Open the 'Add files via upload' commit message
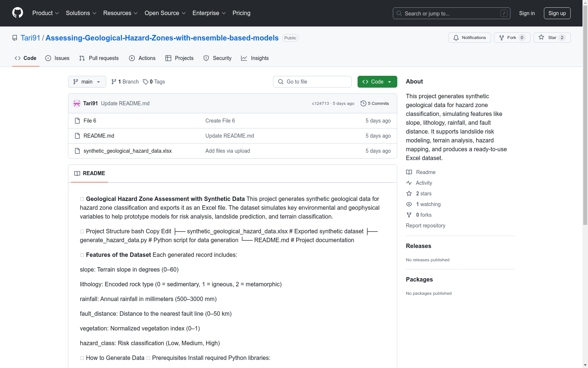588x368 pixels. [228, 151]
